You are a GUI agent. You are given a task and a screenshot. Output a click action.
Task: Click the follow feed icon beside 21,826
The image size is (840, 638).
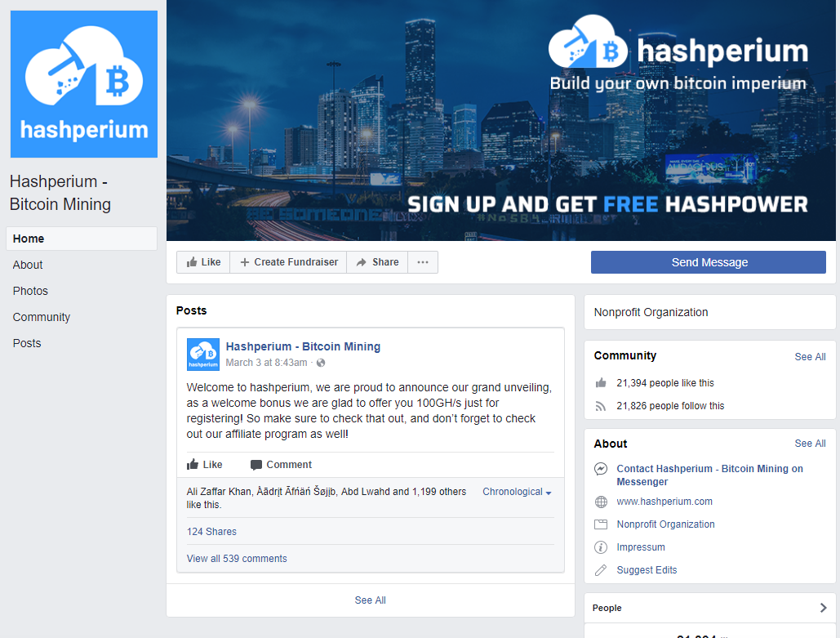[x=601, y=406]
